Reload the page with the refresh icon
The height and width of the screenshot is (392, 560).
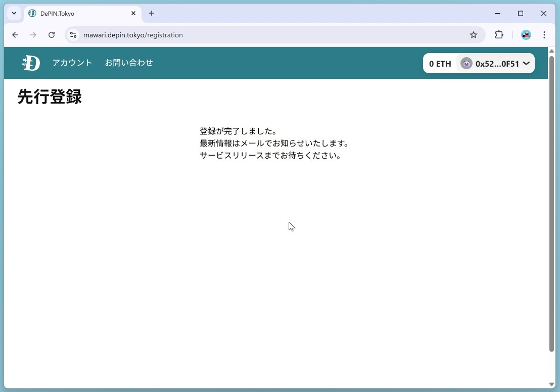pos(52,35)
